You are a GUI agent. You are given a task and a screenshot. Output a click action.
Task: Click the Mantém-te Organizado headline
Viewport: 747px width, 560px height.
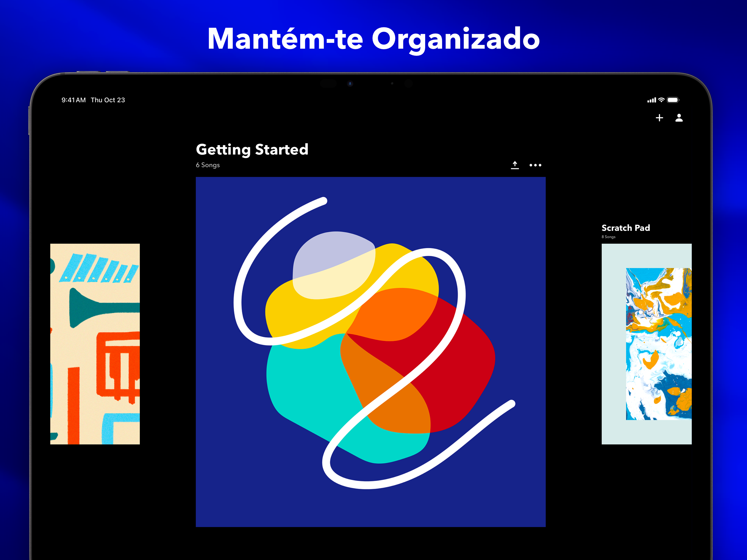(x=373, y=39)
